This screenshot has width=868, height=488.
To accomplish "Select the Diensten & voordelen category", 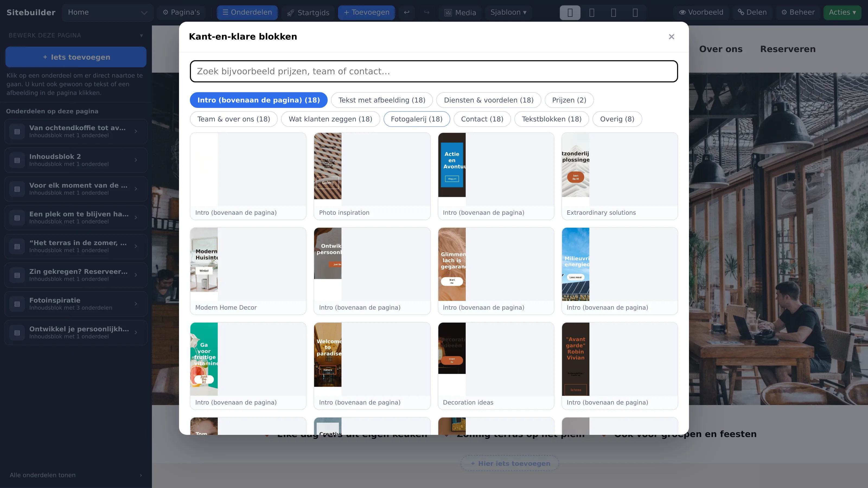I will (489, 100).
